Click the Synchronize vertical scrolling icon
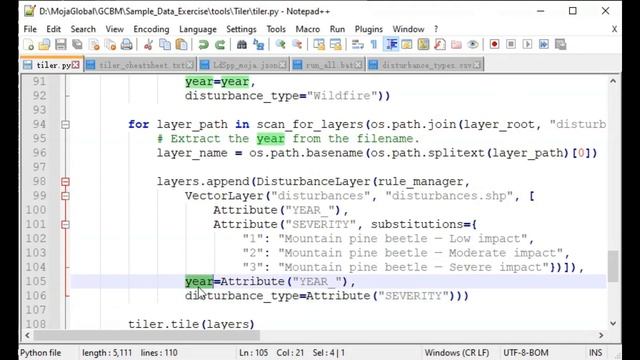Viewport: 640px width, 360px height. (319, 44)
